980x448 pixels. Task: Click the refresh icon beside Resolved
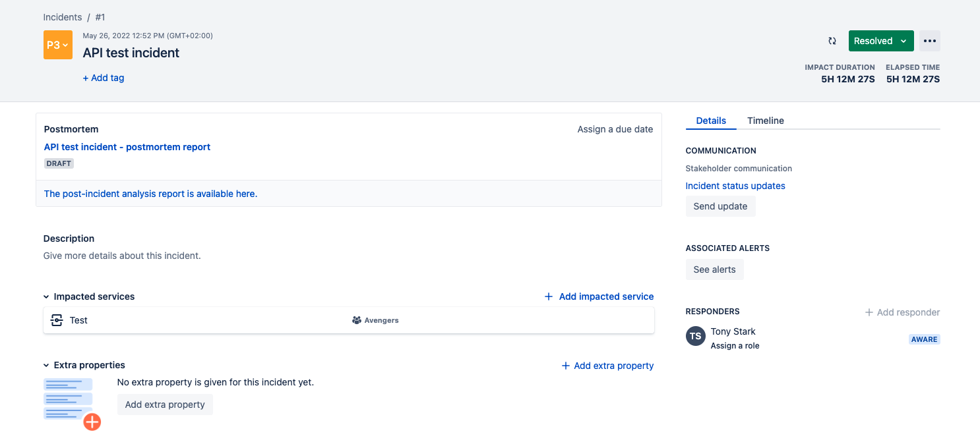[x=832, y=41]
